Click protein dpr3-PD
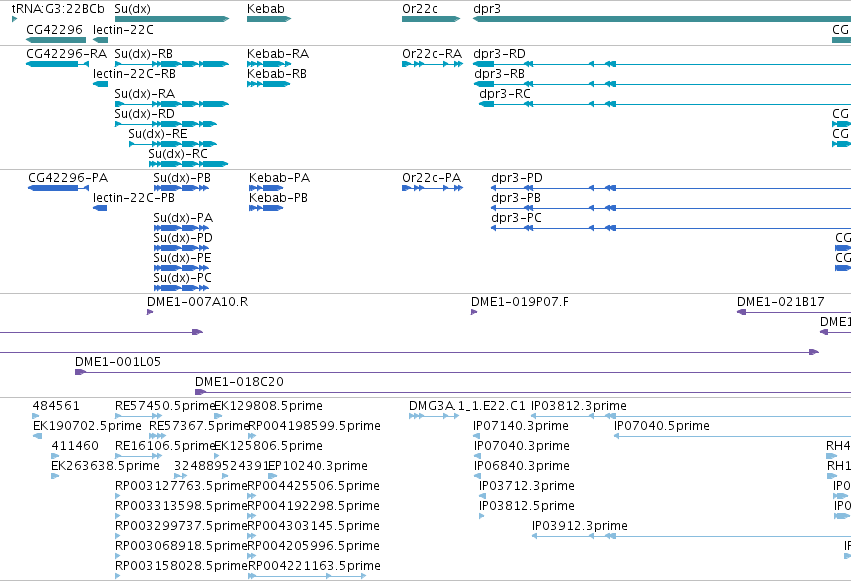Screen dimensions: 851x581 click(x=671, y=188)
